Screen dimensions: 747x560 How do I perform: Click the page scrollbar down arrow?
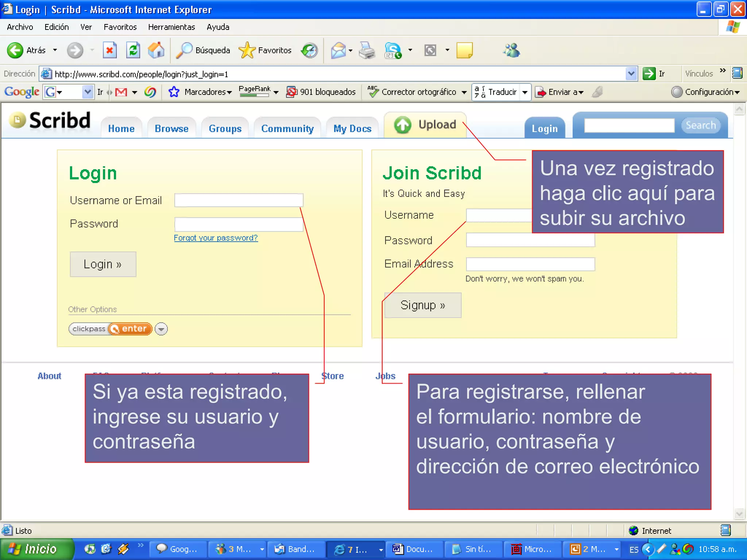click(739, 514)
